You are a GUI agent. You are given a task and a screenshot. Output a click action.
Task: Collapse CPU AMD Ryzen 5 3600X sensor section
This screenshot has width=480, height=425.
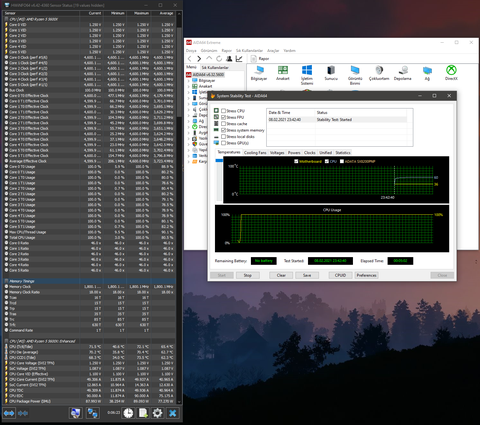point(6,19)
